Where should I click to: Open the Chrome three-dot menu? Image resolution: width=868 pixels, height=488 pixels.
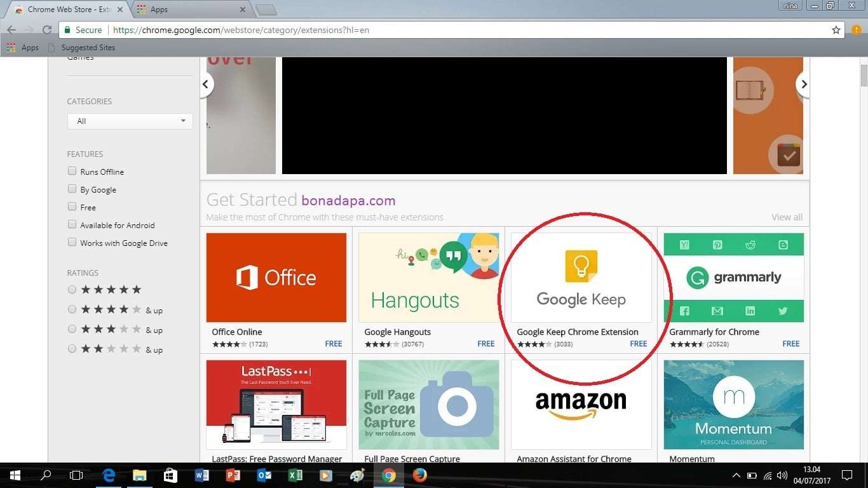tap(857, 30)
